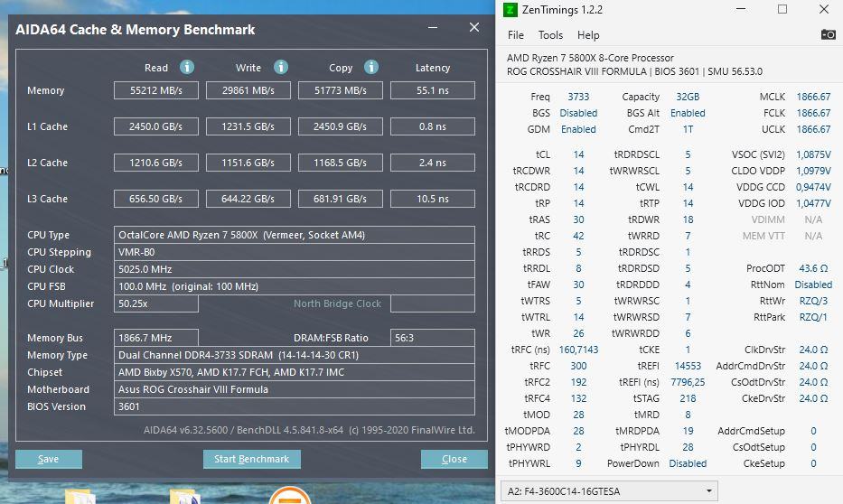Click the GDM value Enabled
The width and height of the screenshot is (843, 504).
(x=578, y=129)
